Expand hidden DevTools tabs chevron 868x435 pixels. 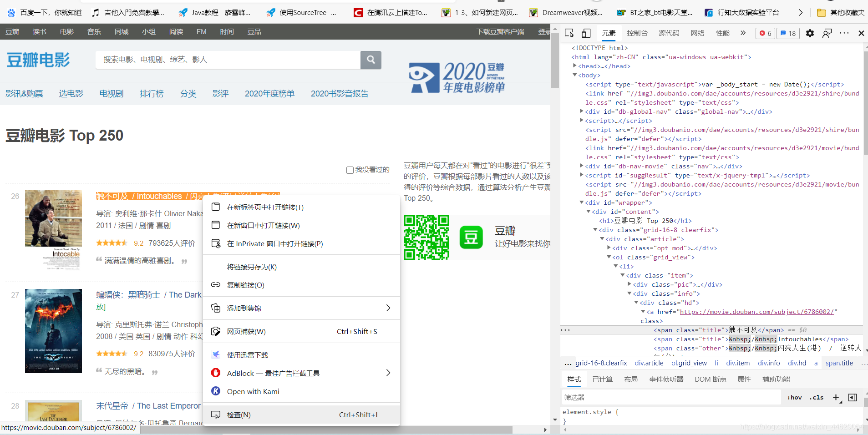click(x=742, y=33)
